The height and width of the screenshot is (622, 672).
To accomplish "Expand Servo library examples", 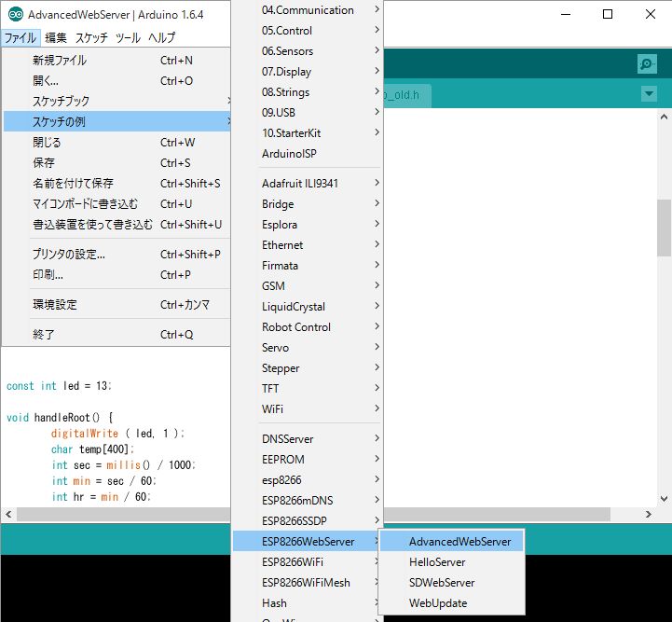I will [x=307, y=348].
